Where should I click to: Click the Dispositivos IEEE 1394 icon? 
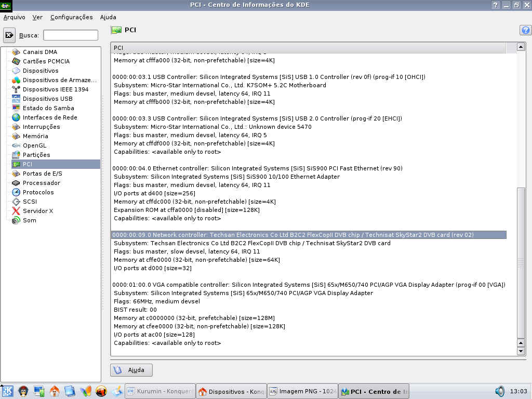point(16,89)
